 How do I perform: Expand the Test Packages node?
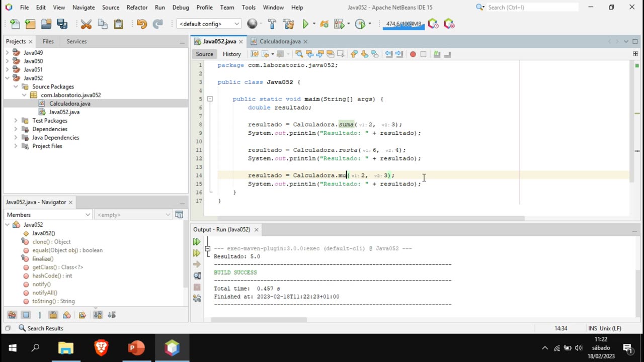tap(16, 121)
